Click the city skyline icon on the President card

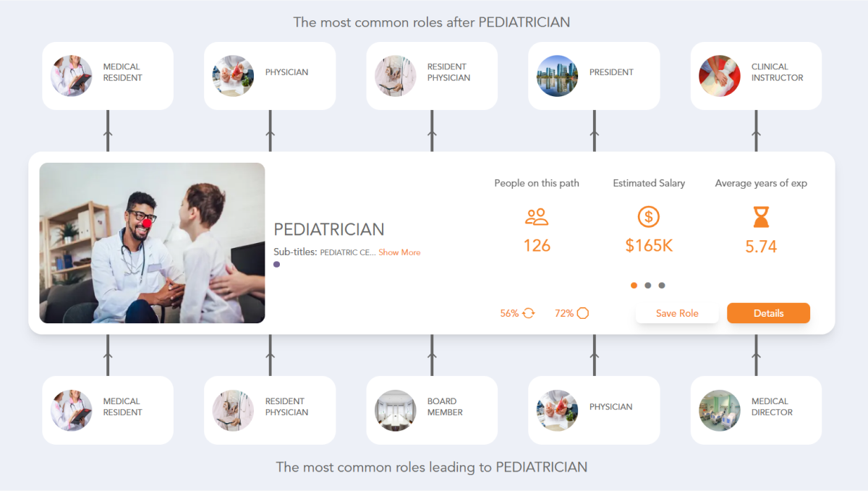click(x=557, y=75)
